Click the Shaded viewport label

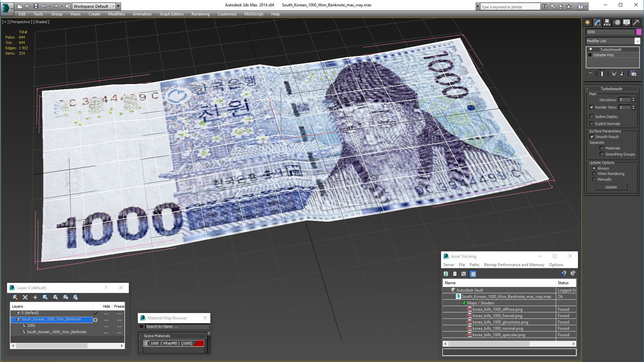(x=41, y=22)
